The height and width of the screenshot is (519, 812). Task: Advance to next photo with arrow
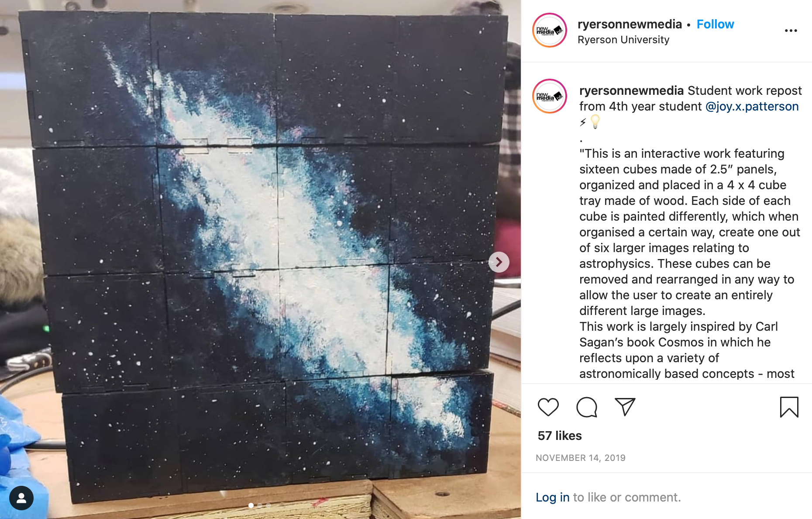[499, 262]
